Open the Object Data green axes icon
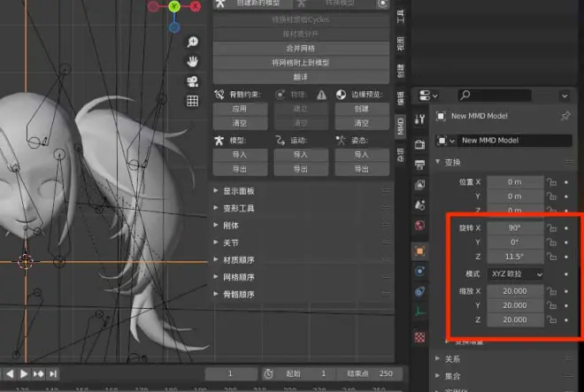The width and height of the screenshot is (584, 392). (419, 311)
